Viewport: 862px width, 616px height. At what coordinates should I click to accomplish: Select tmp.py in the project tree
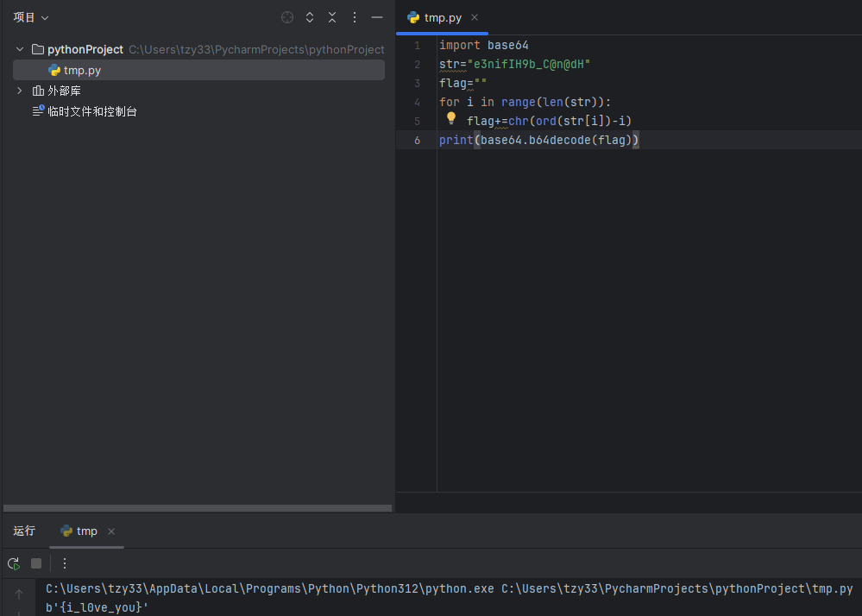pyautogui.click(x=198, y=71)
